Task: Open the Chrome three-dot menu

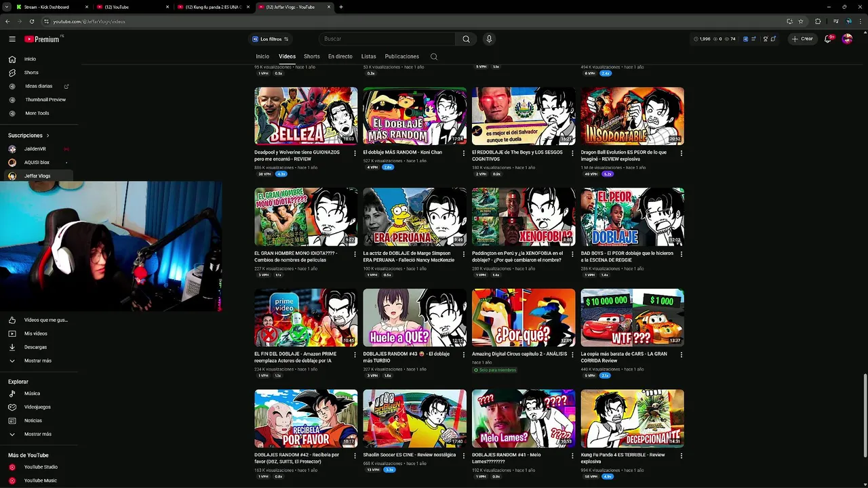Action: tap(861, 21)
